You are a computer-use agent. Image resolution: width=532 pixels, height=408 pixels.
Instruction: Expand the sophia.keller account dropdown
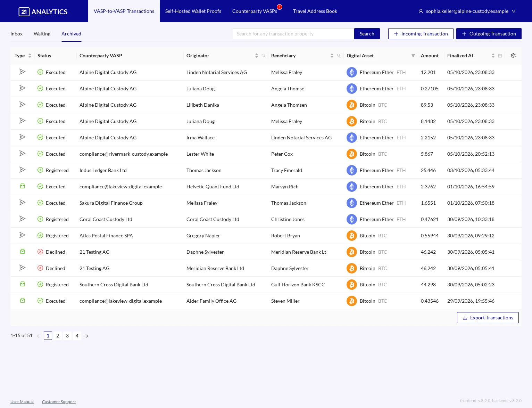pos(514,11)
